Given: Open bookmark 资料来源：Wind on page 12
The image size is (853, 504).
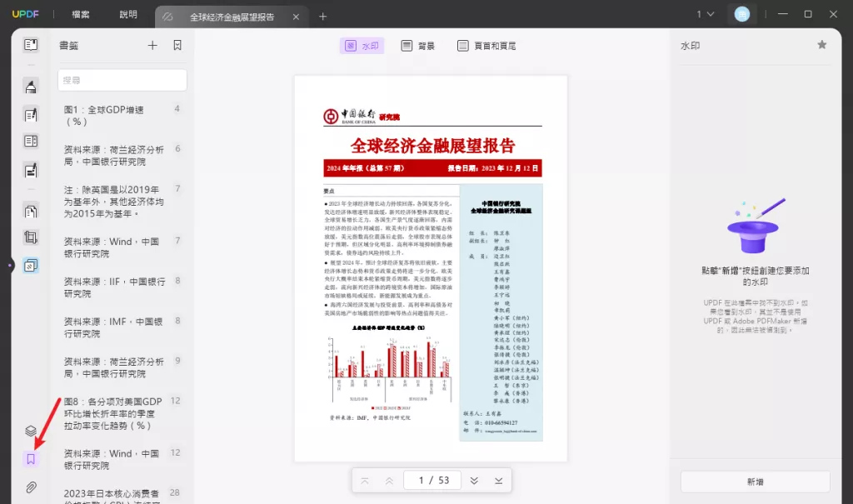Looking at the screenshot, I should (122, 459).
